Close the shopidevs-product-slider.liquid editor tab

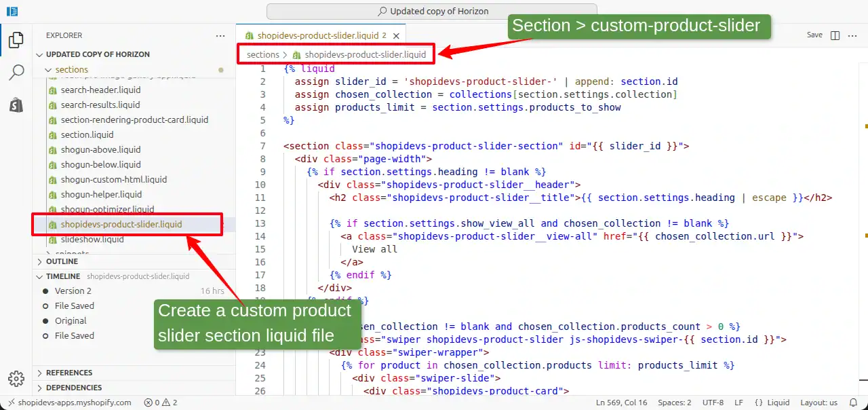397,35
